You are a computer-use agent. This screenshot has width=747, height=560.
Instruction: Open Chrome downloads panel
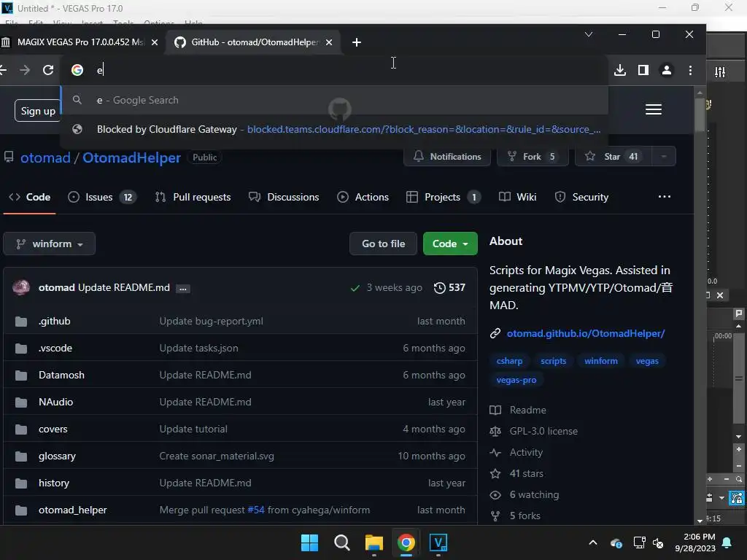point(620,71)
